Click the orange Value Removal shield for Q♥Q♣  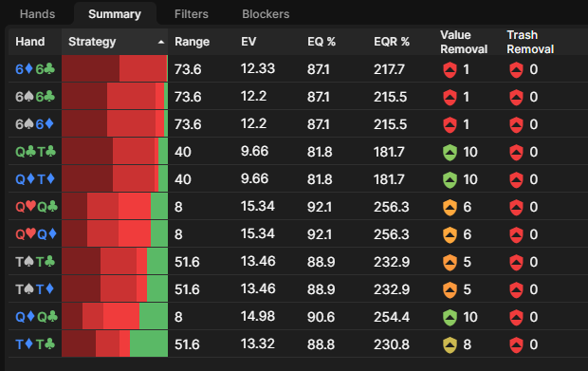tap(450, 208)
